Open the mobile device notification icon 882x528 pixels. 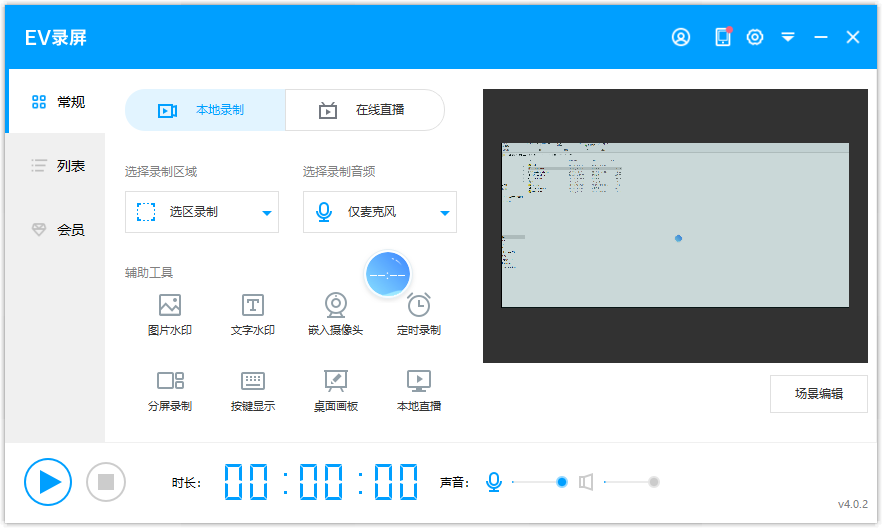[723, 37]
